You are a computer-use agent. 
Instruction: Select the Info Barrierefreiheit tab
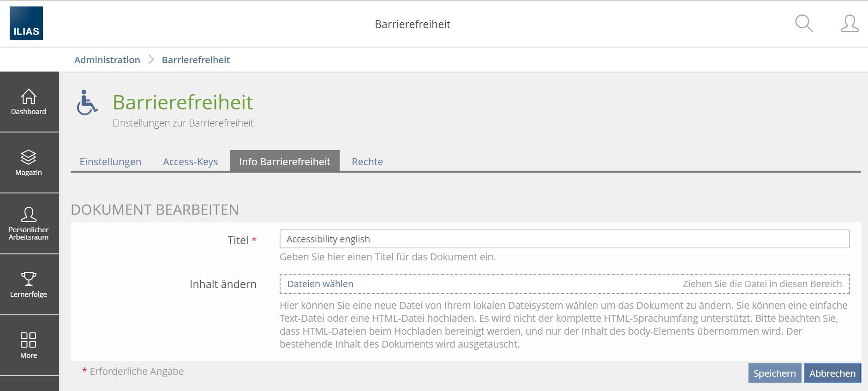pyautogui.click(x=285, y=162)
